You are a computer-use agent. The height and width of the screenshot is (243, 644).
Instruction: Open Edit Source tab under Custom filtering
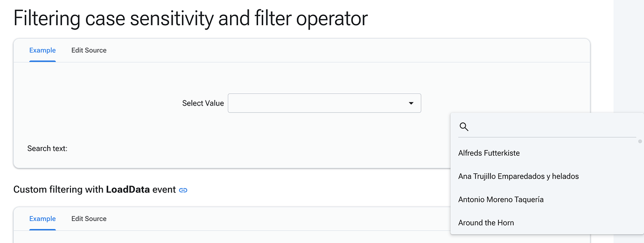tap(89, 219)
